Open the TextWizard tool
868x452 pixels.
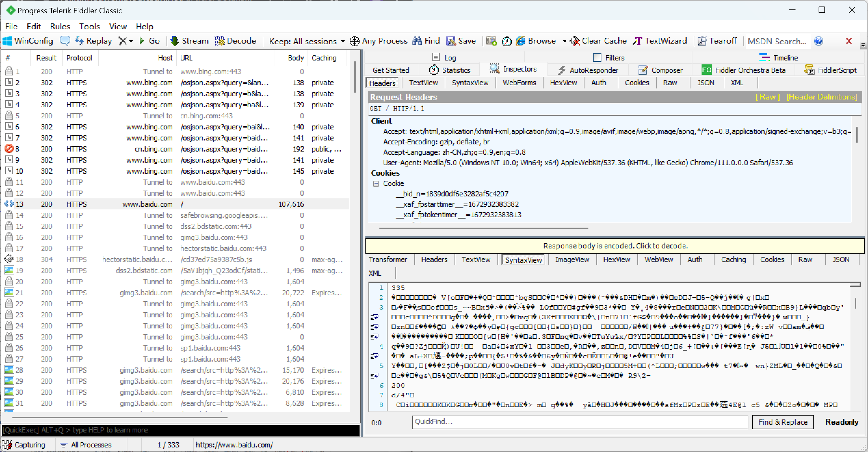coord(660,41)
